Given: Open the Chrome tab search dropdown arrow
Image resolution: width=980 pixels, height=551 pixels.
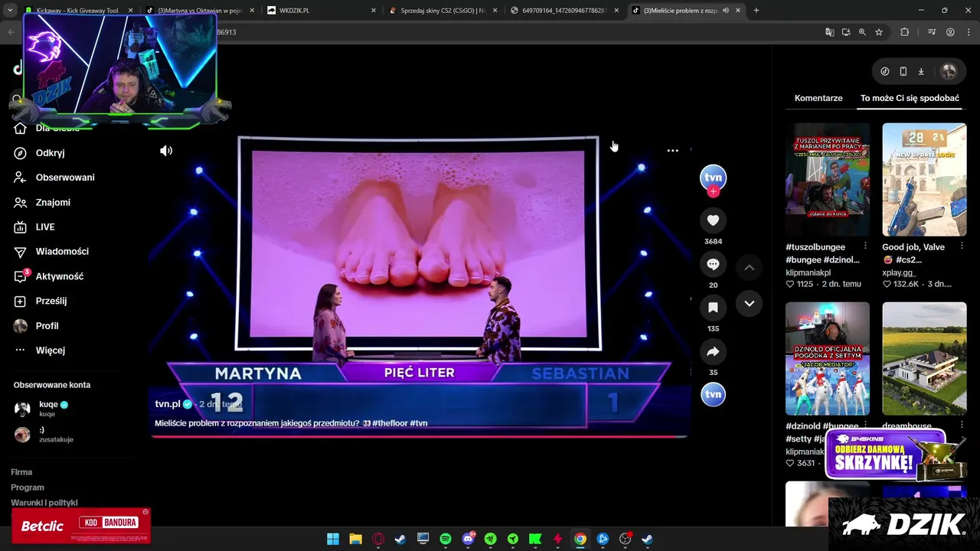Looking at the screenshot, I should click(x=10, y=11).
